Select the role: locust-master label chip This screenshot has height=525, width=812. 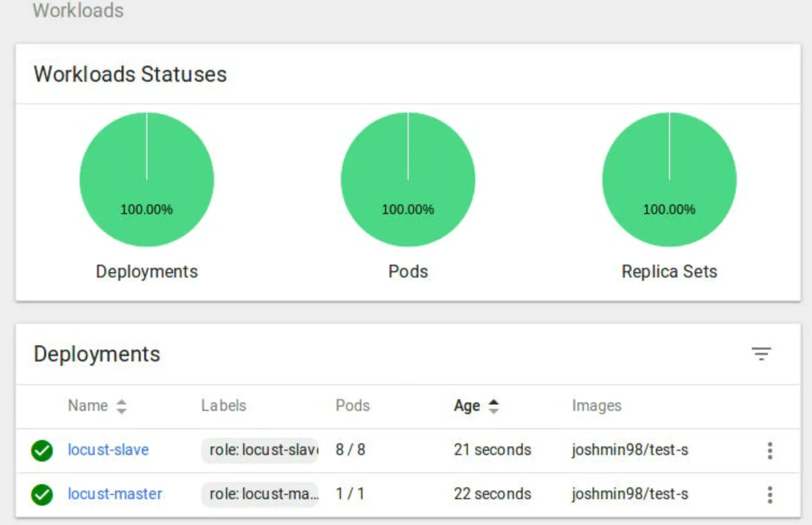point(260,494)
